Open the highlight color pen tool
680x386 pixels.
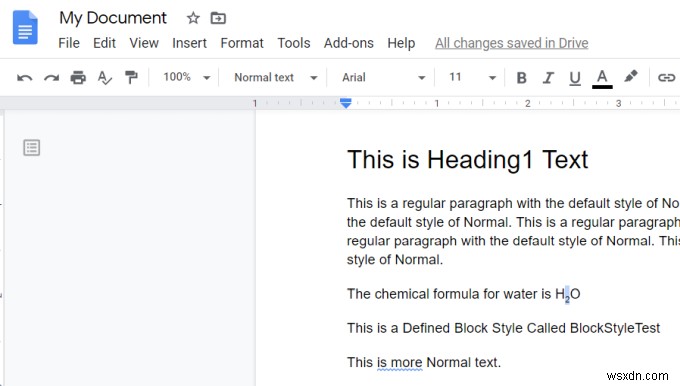pyautogui.click(x=631, y=77)
